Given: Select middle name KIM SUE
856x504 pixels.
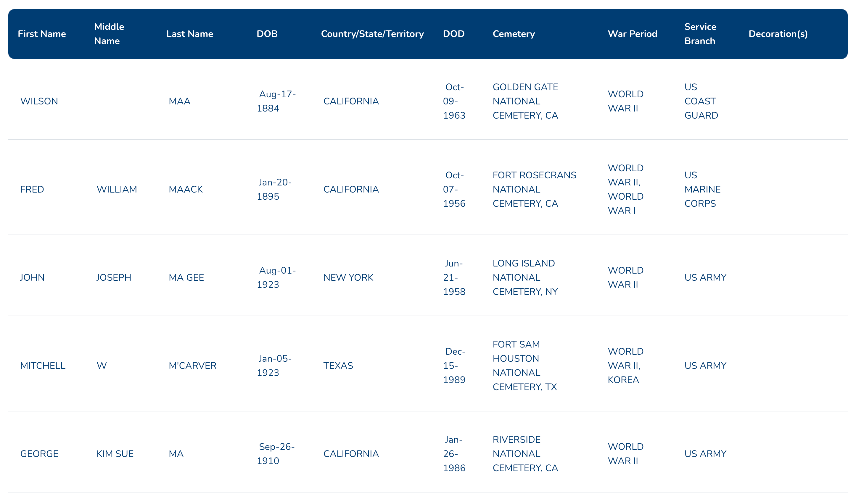Looking at the screenshot, I should [x=115, y=454].
